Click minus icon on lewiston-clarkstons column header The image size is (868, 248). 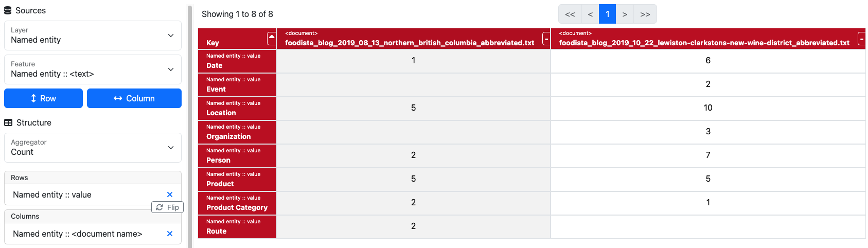pos(861,39)
